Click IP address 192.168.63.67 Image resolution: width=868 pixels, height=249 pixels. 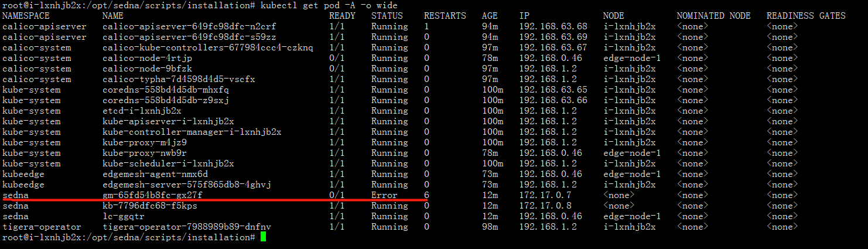(x=553, y=47)
